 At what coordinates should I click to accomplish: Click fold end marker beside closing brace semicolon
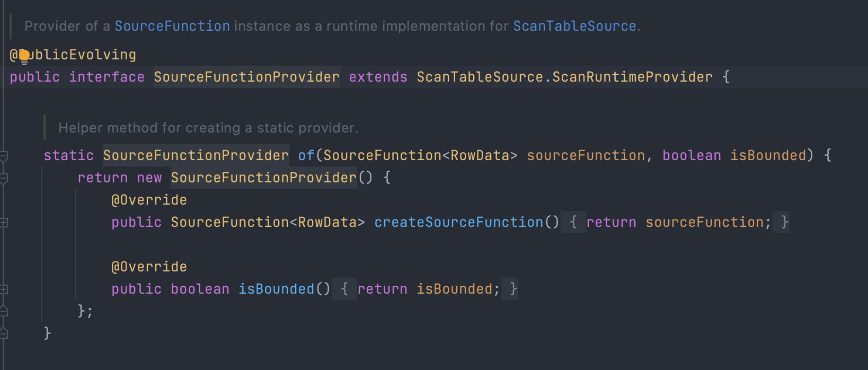pos(4,311)
